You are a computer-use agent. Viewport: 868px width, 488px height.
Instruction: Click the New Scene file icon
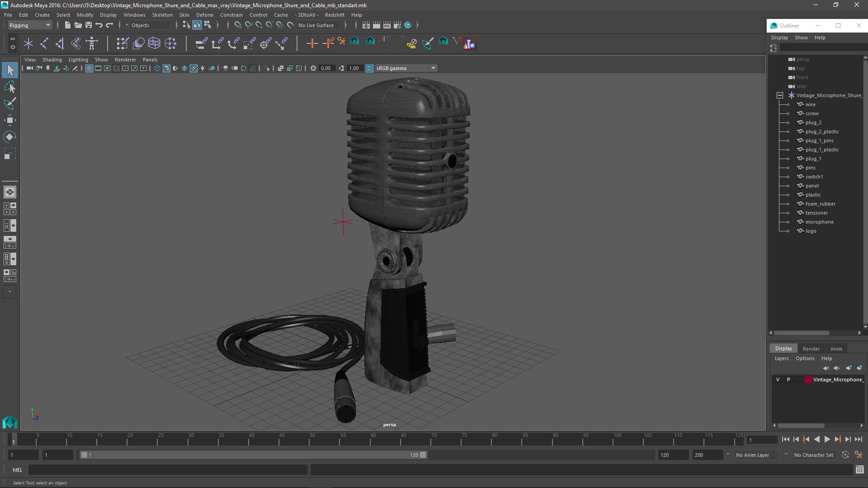coord(67,25)
